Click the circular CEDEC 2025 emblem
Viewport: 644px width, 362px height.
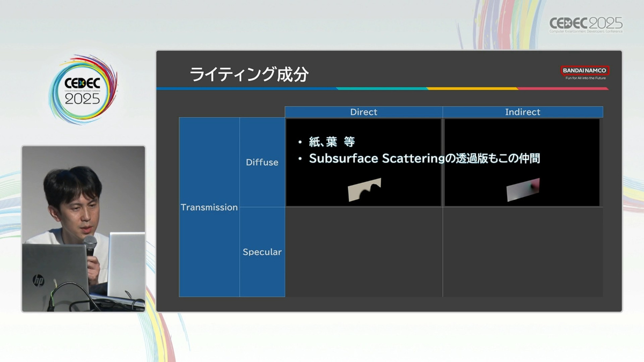[82, 90]
